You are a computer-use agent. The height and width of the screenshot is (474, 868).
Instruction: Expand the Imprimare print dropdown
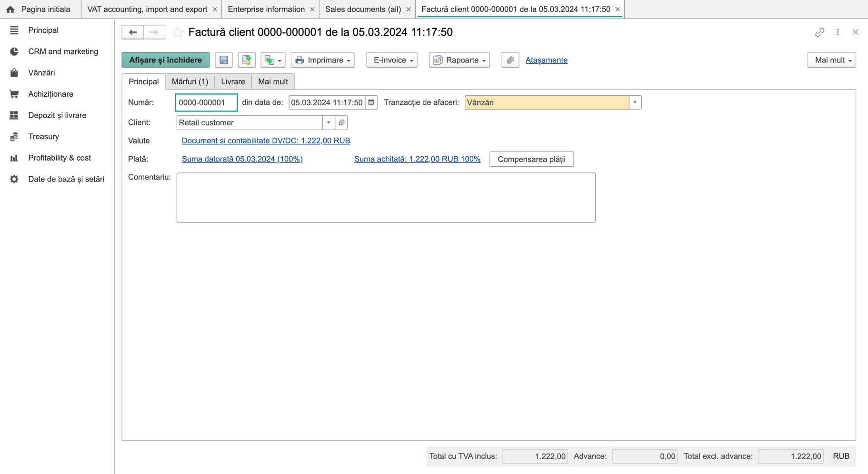coord(323,60)
